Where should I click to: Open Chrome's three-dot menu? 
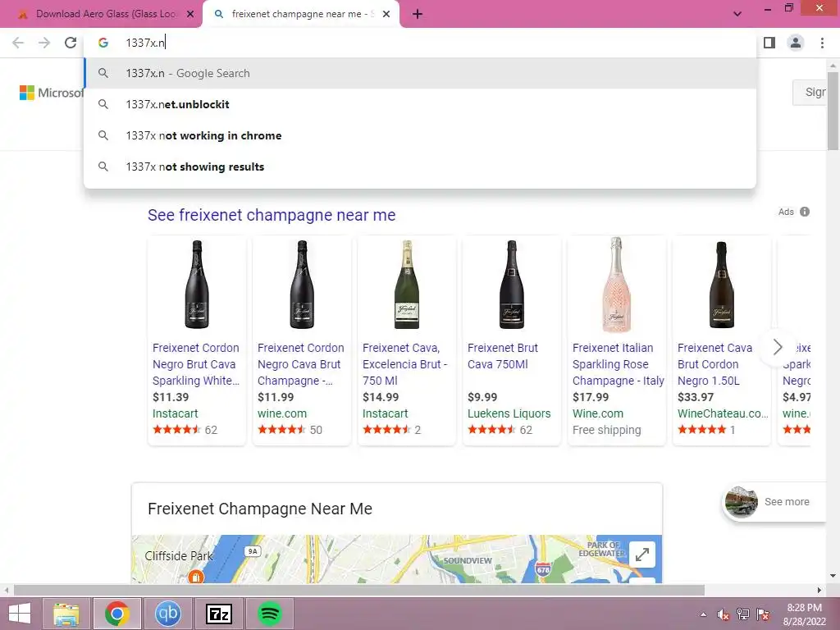point(822,43)
